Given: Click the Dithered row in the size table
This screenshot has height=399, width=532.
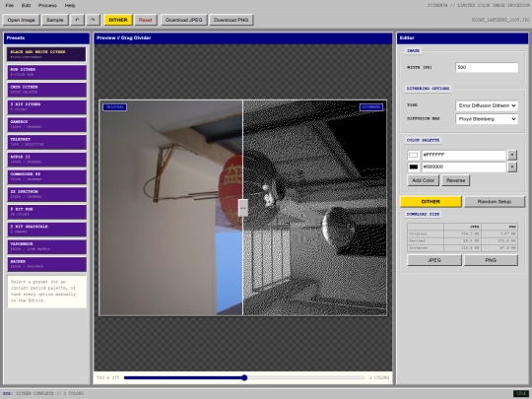Looking at the screenshot, I should coord(462,248).
